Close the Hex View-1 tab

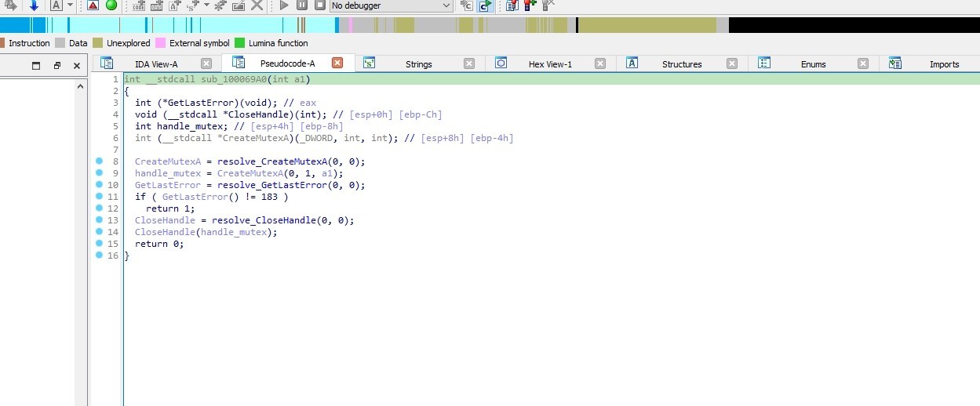pos(600,64)
